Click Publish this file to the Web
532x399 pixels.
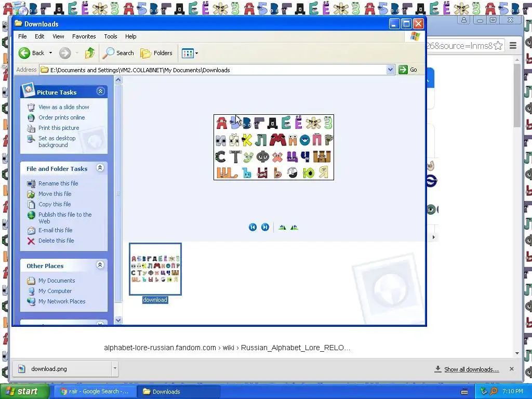(x=65, y=218)
